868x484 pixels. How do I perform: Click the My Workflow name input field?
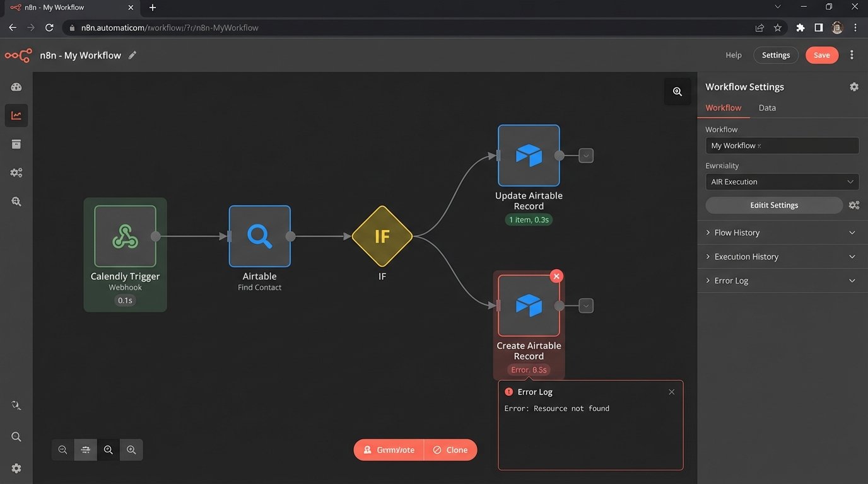point(782,146)
